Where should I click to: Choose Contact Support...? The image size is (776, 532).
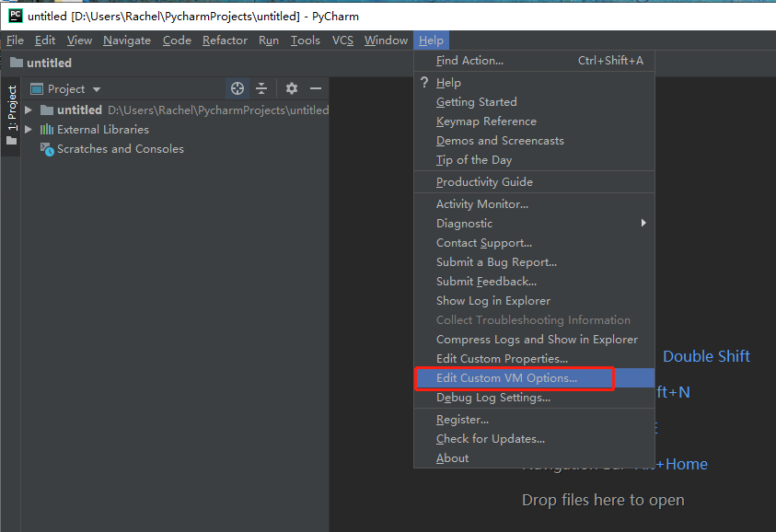tap(535, 242)
